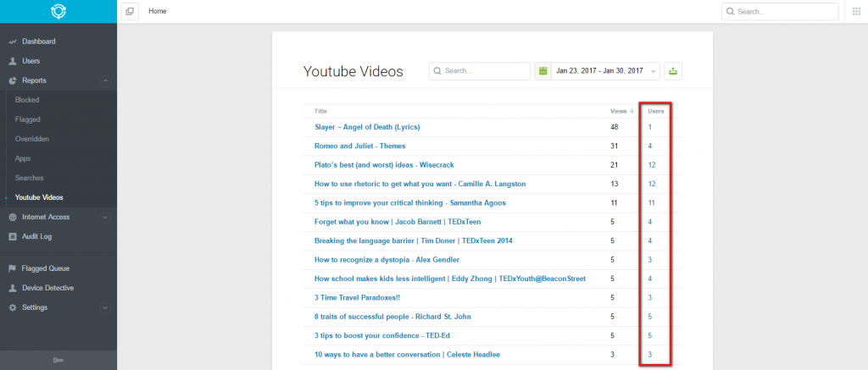The width and height of the screenshot is (868, 370).
Task: Click the 48 views value for Slayer
Action: tap(614, 127)
